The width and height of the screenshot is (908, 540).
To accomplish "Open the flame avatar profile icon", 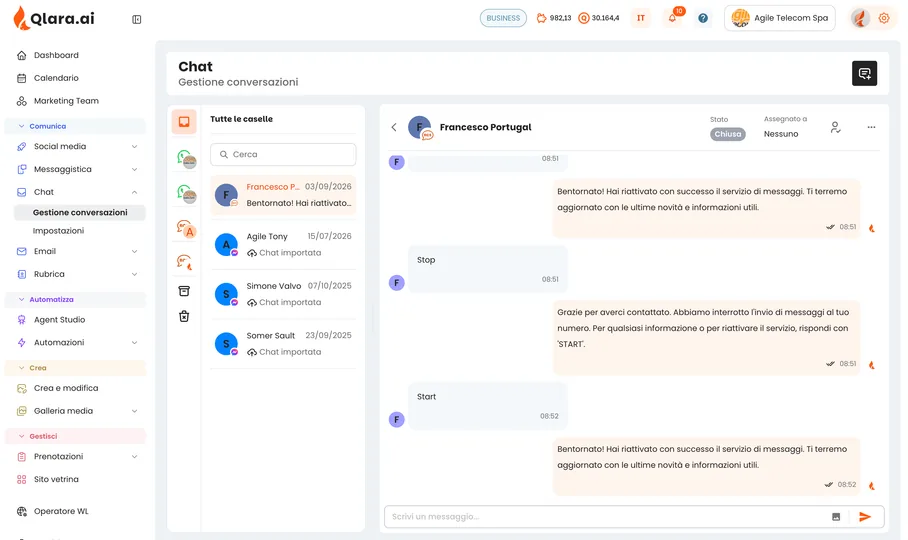I will pyautogui.click(x=861, y=18).
